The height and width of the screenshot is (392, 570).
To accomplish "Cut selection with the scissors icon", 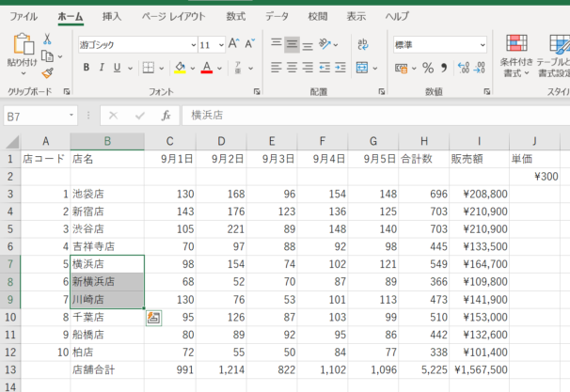I will tap(47, 39).
